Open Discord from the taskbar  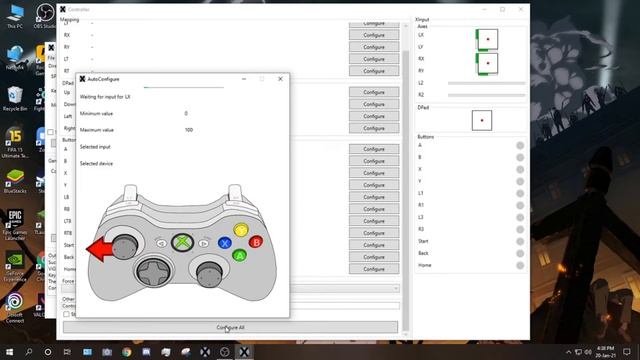click(x=146, y=352)
